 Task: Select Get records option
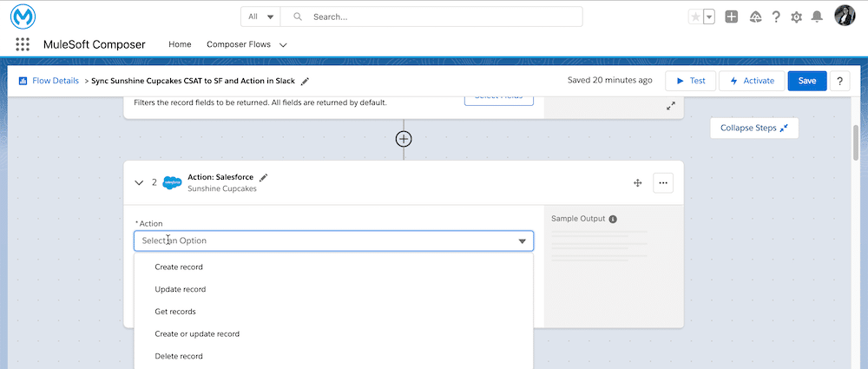point(334,312)
